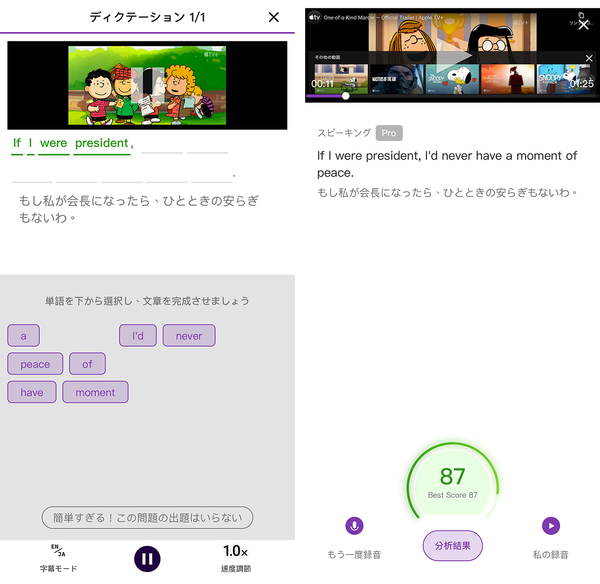Viewport: 600px width, 584px height.
Task: Select the 'have' word tile
Action: click(32, 392)
